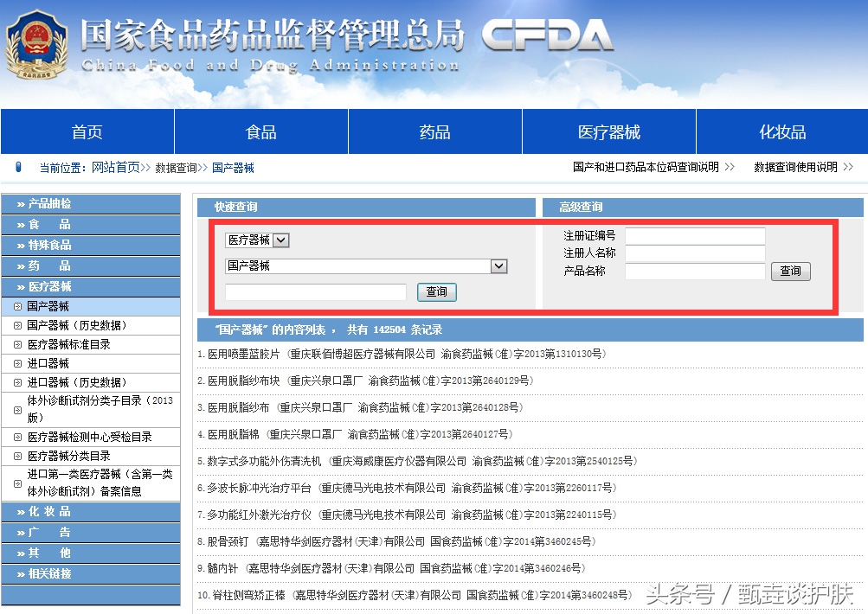
Task: Focus the 注册证编号 input field
Action: [695, 236]
